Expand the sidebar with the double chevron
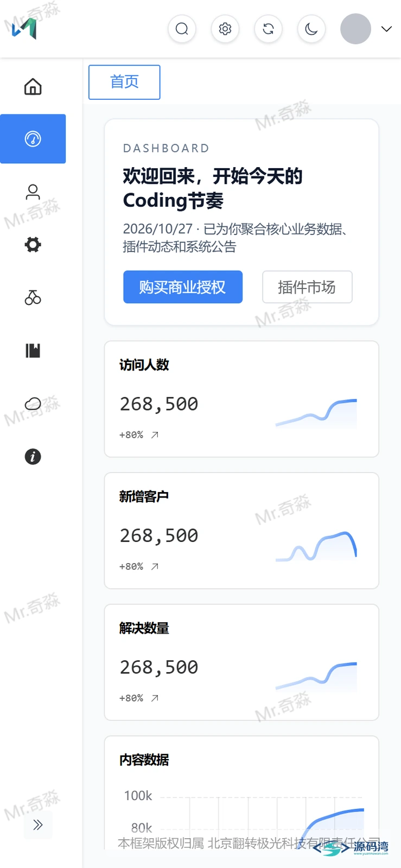Image resolution: width=401 pixels, height=868 pixels. click(38, 825)
